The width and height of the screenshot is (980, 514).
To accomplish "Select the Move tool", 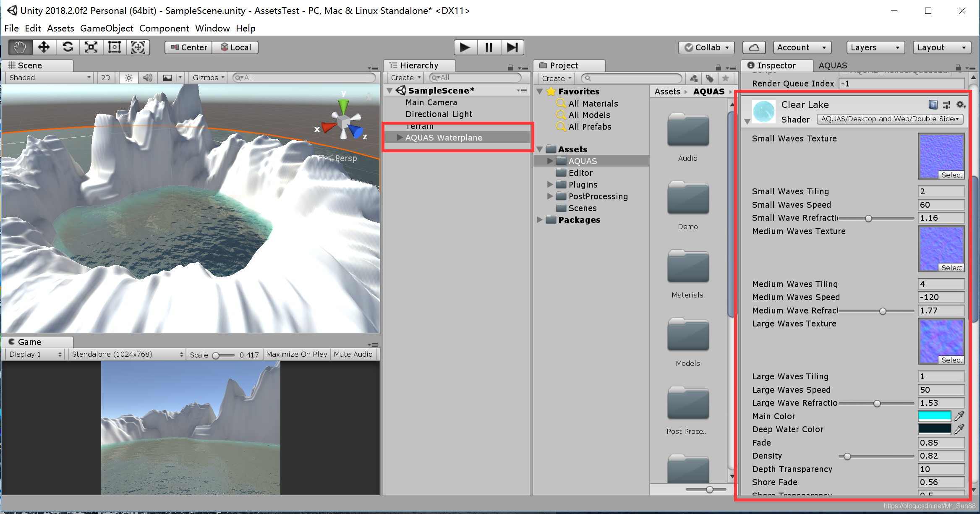I will click(x=44, y=47).
